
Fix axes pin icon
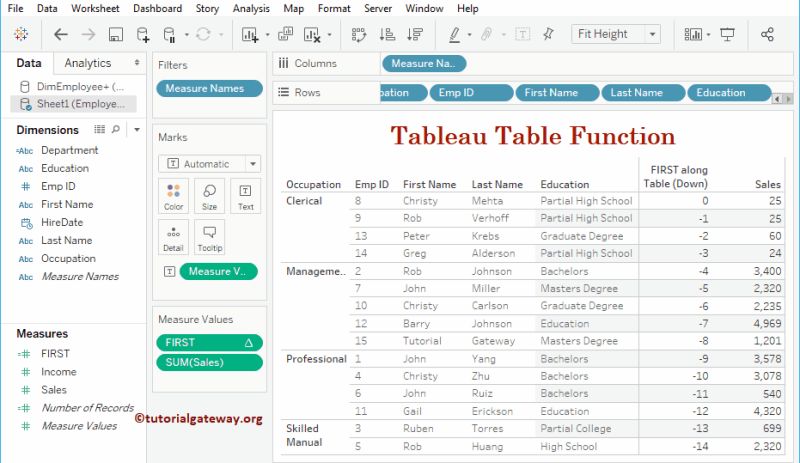pyautogui.click(x=548, y=34)
